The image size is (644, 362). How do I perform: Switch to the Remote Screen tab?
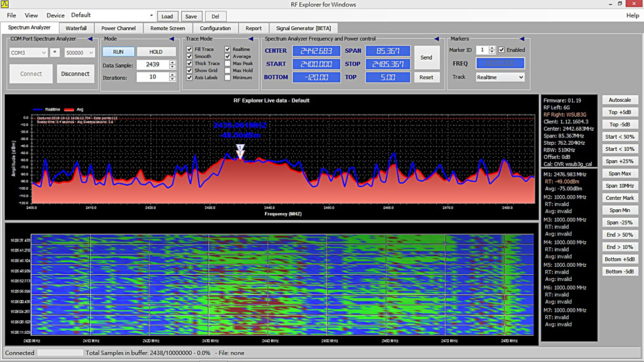(x=168, y=28)
